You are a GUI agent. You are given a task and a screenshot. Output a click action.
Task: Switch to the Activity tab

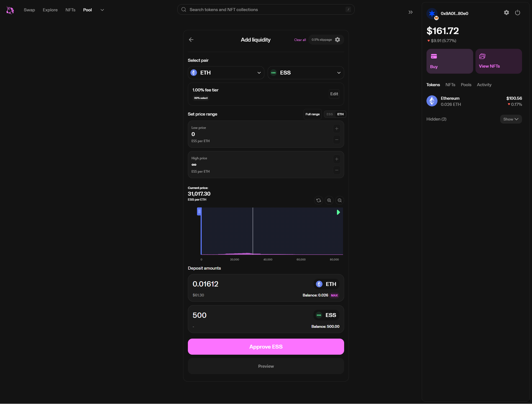point(484,85)
